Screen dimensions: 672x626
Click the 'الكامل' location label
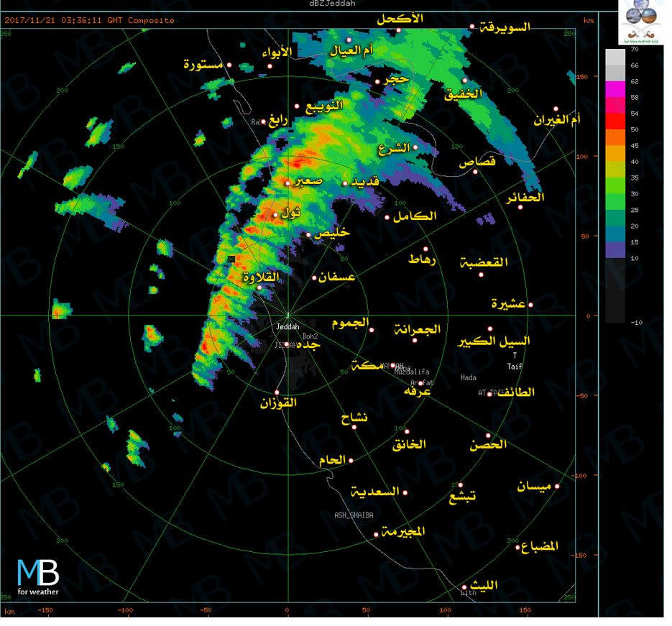click(x=415, y=216)
